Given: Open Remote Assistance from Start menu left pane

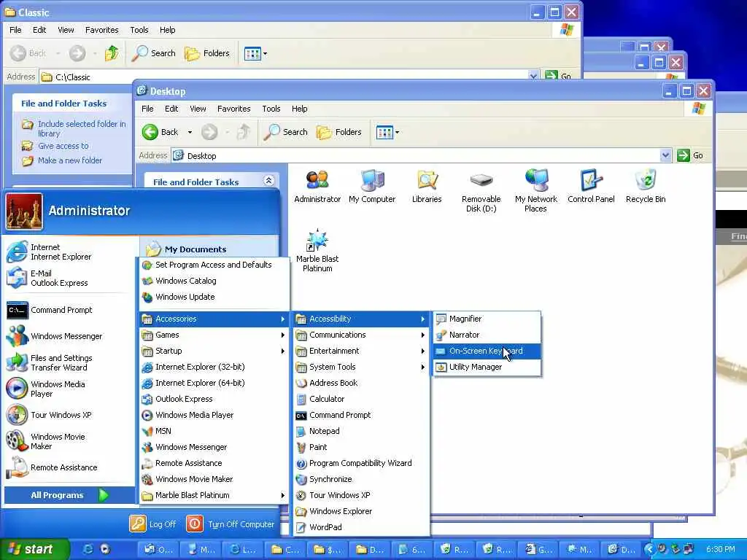Looking at the screenshot, I should (69, 467).
